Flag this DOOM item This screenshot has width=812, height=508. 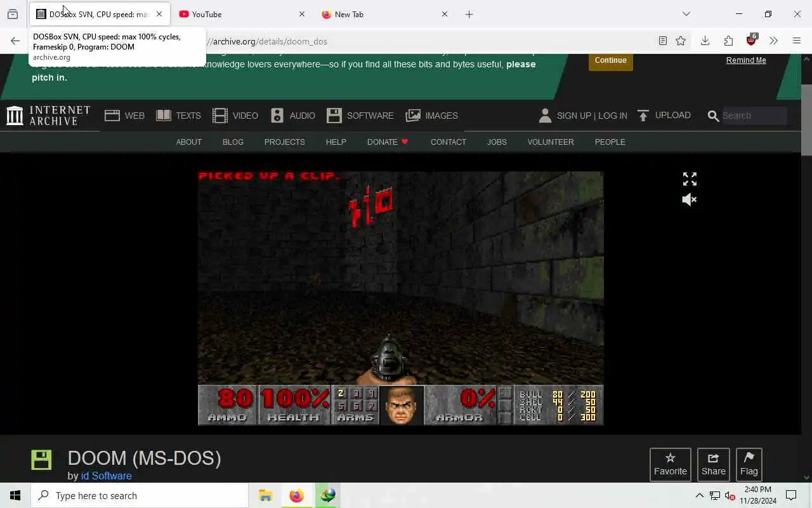[749, 465]
